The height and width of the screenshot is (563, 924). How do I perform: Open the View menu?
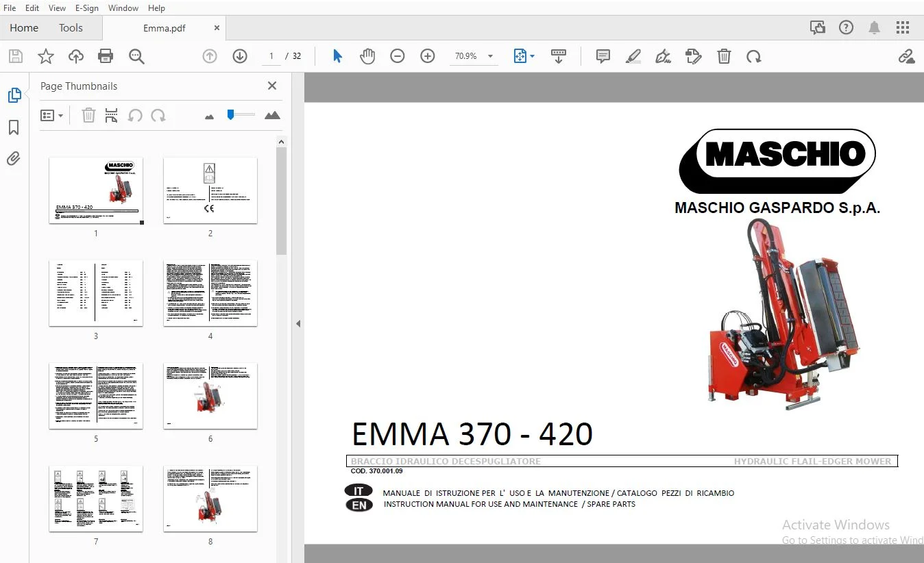pyautogui.click(x=58, y=8)
